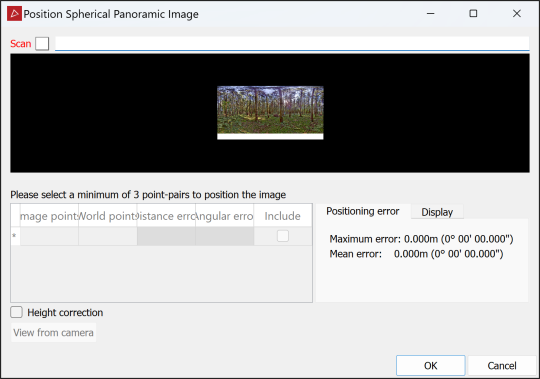Viewport: 540px width, 379px height.
Task: Enable the Height correction checkbox
Action: (17, 312)
